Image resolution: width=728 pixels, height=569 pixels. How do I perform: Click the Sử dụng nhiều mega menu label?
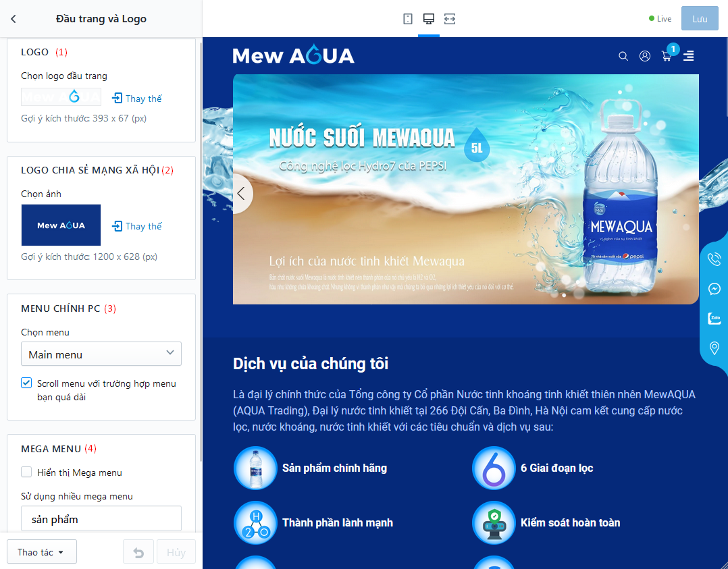pyautogui.click(x=77, y=496)
